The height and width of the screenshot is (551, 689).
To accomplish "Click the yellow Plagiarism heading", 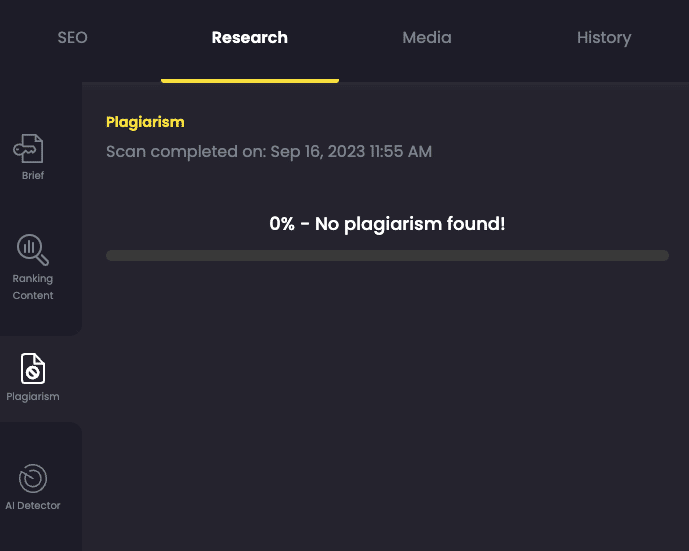I will (x=145, y=122).
